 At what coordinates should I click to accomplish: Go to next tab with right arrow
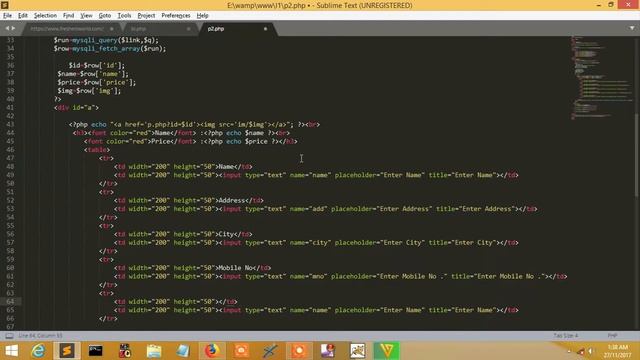[13, 28]
